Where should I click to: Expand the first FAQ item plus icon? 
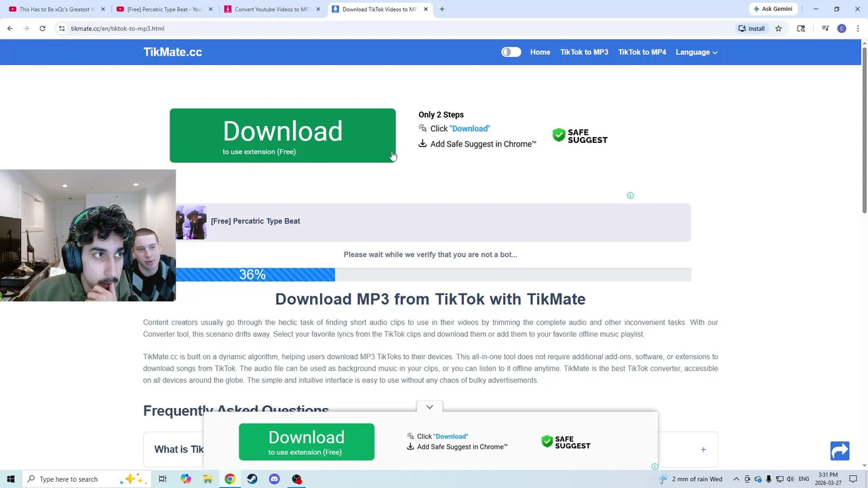(703, 449)
